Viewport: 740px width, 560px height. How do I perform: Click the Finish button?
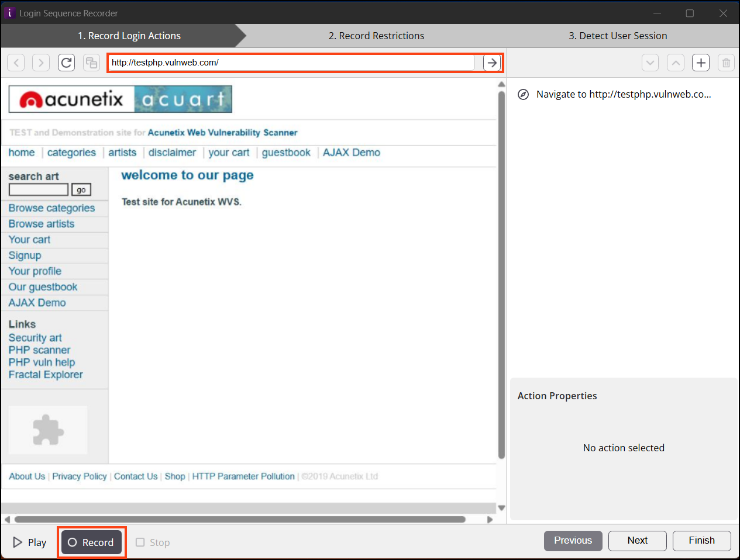point(701,541)
